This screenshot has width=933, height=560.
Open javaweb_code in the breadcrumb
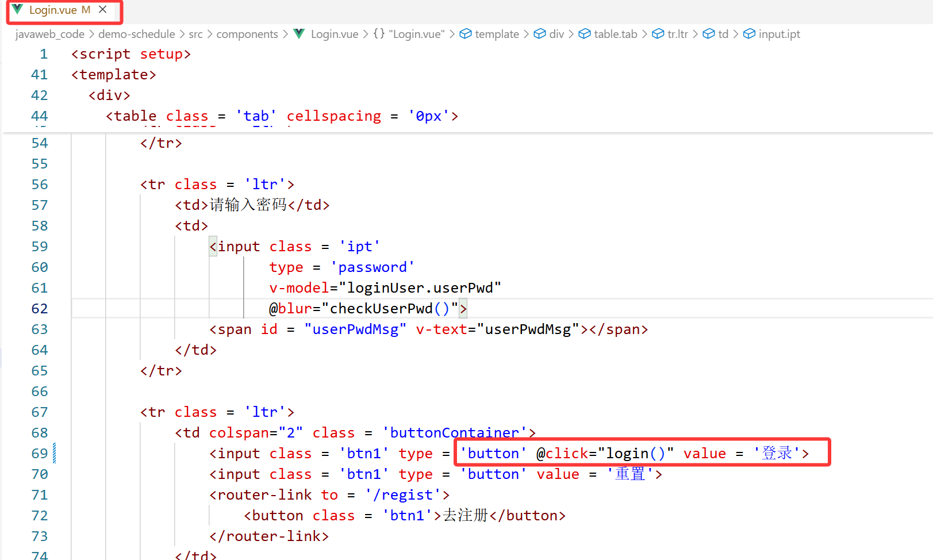click(x=50, y=34)
